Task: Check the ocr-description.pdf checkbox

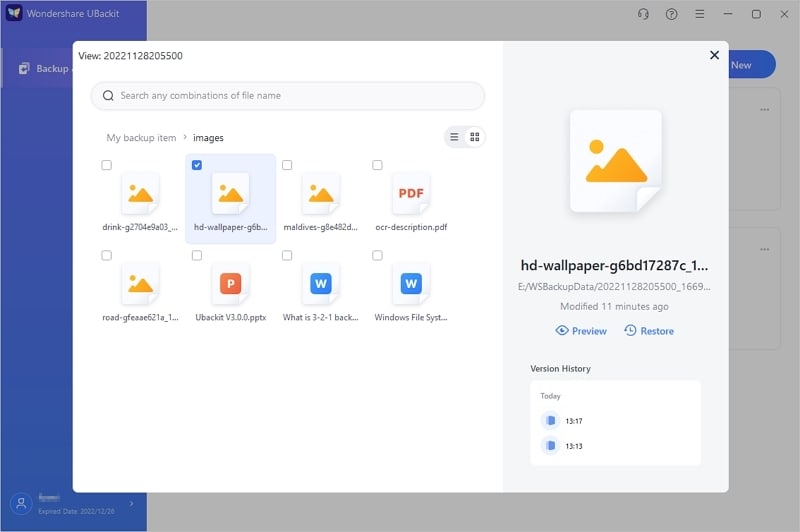Action: coord(378,165)
